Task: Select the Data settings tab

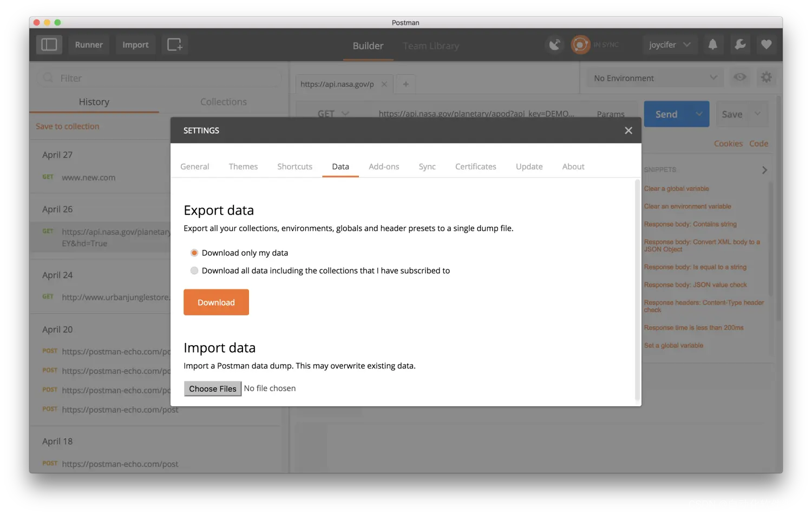Action: tap(340, 167)
